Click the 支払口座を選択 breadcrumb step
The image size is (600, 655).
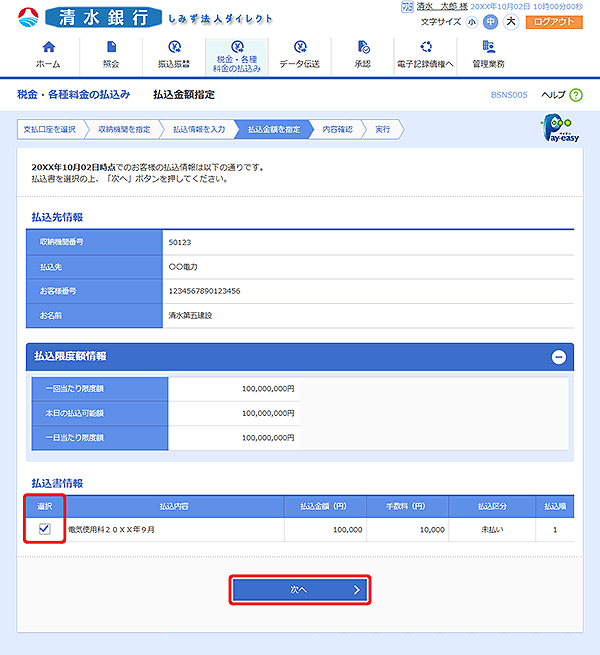click(48, 129)
